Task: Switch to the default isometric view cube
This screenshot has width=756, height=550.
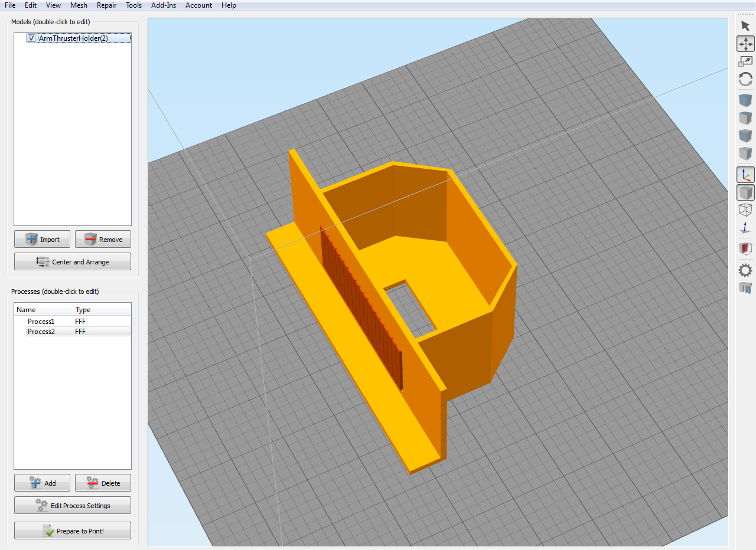Action: click(745, 100)
